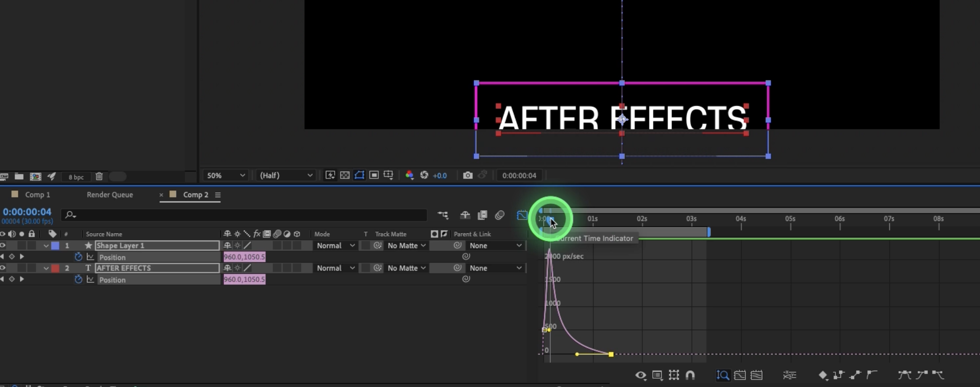Click the viewer preview time 0:00:00:04

[x=519, y=176]
